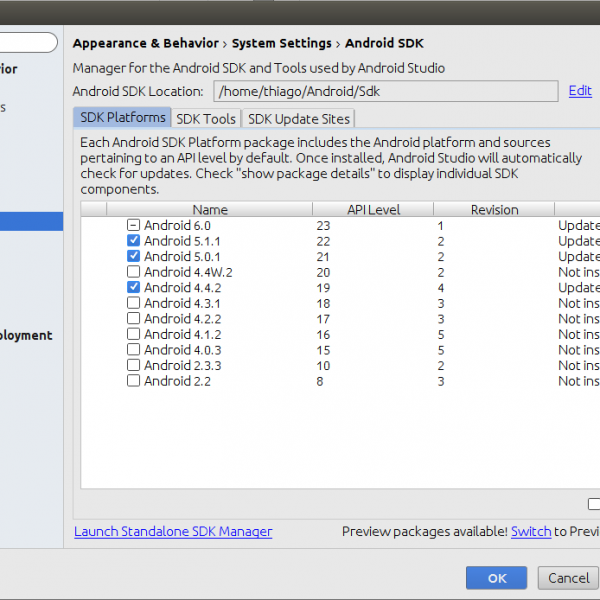Check Android 4.0.3 platform
The image size is (600, 600).
coord(133,349)
